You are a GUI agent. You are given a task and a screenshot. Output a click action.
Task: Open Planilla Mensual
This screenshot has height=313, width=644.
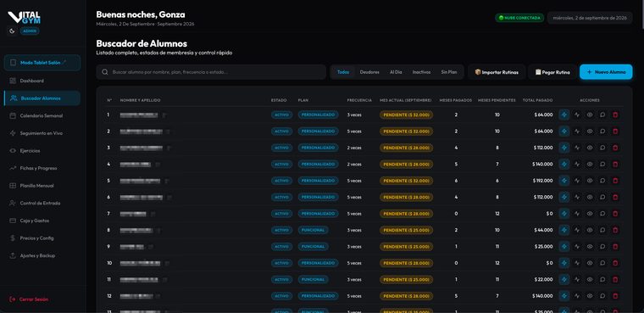[42, 186]
